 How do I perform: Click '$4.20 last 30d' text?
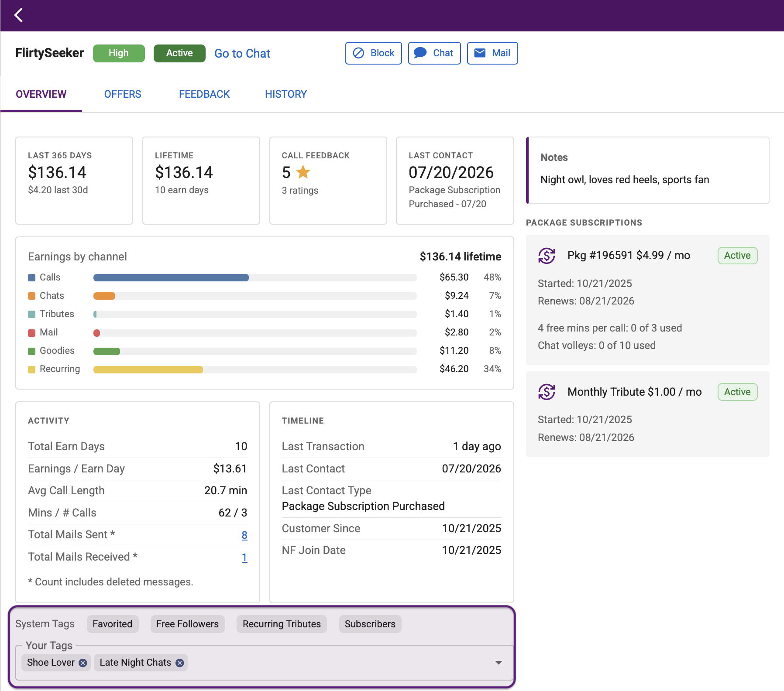[x=58, y=190]
